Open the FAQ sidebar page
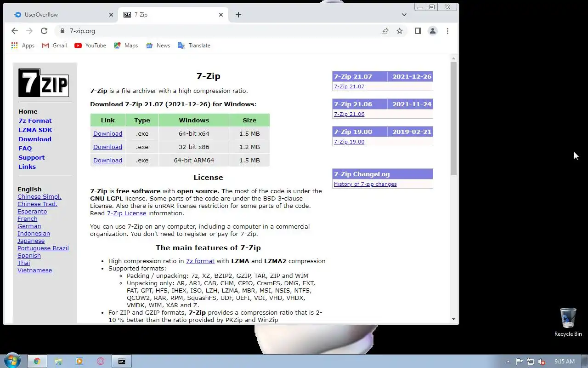The height and width of the screenshot is (368, 588). (x=25, y=148)
